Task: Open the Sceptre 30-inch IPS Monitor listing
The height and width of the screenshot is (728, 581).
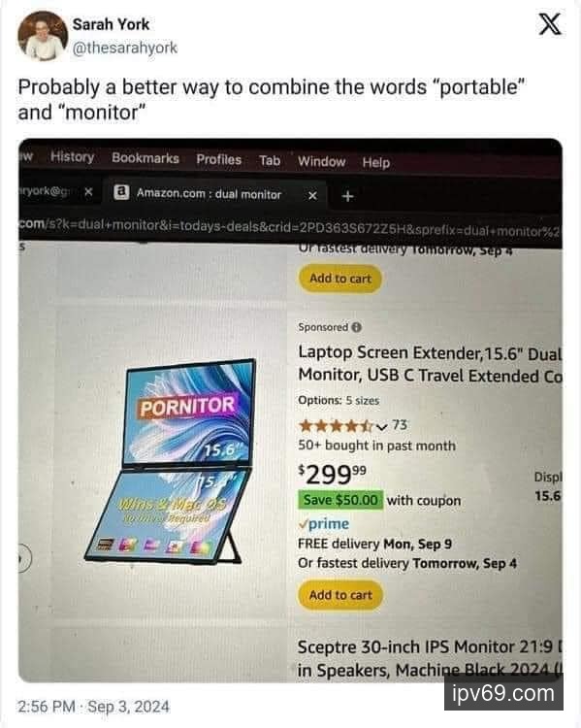Action: (x=430, y=658)
